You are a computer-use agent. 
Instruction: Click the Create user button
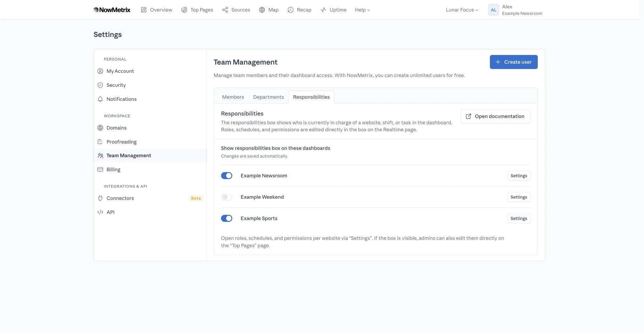(514, 62)
